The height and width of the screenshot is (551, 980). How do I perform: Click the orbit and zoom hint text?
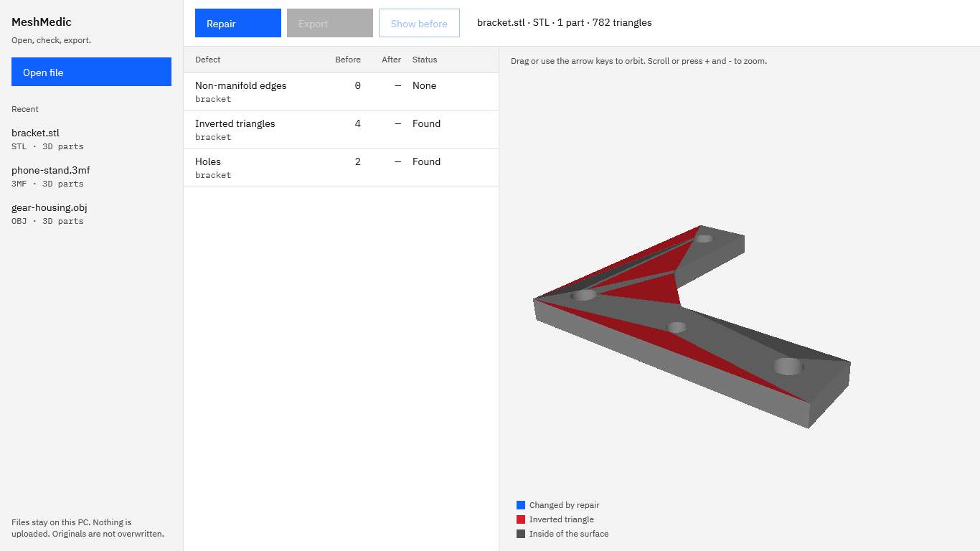639,61
